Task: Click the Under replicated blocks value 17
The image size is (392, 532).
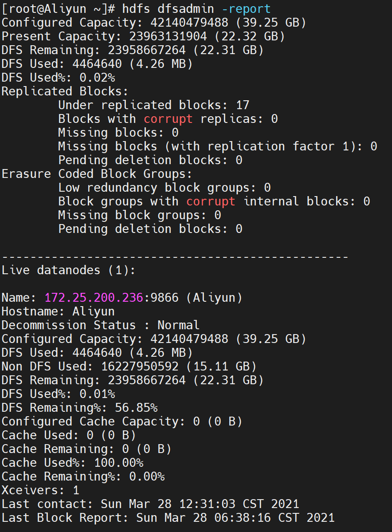Action: click(x=243, y=105)
